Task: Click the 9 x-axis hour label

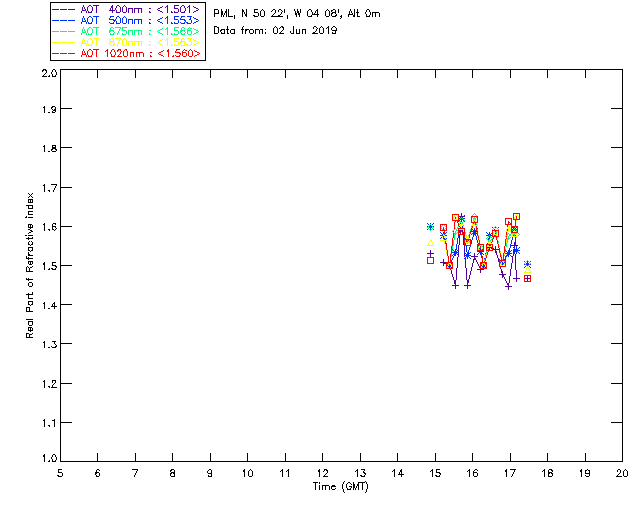Action: [x=210, y=473]
